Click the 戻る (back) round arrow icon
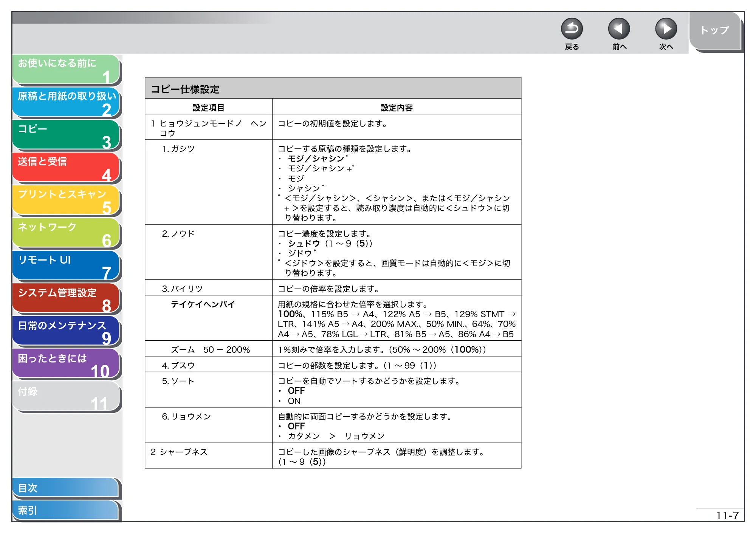The width and height of the screenshot is (756, 534). coord(572,29)
